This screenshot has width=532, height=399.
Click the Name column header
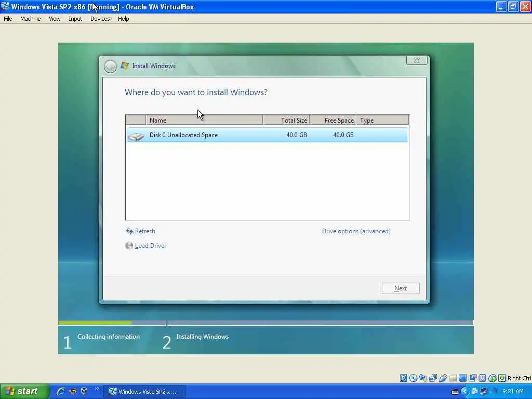[204, 120]
